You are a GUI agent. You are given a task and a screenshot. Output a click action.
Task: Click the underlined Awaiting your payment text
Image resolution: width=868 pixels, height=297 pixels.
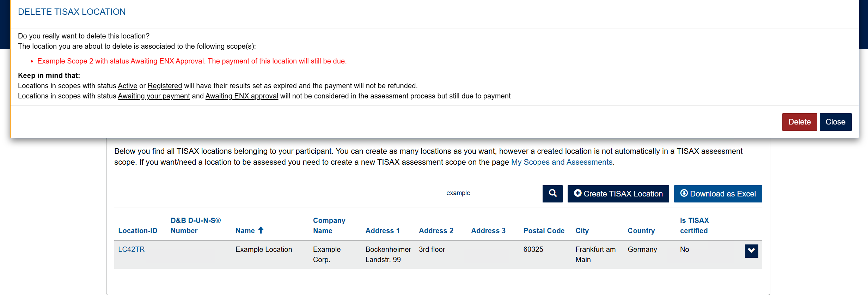(154, 96)
